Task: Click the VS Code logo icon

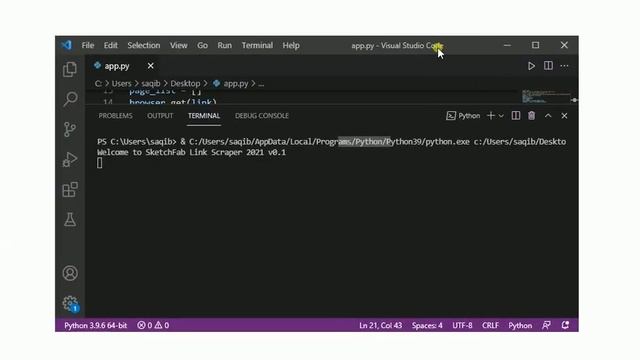Action: coord(67,45)
